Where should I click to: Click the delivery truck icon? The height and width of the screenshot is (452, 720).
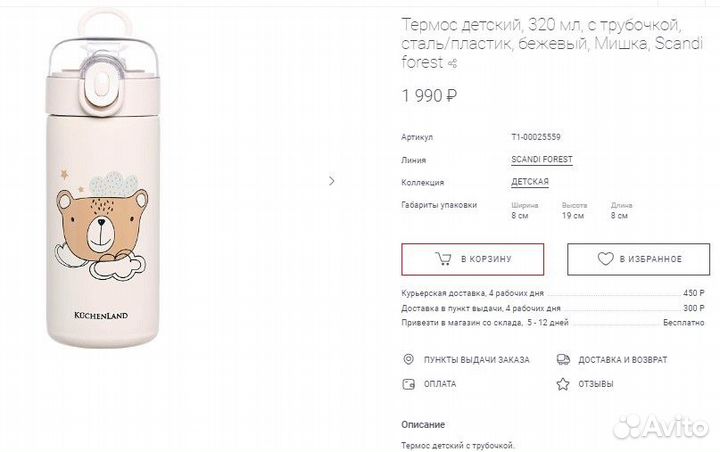[x=564, y=359]
